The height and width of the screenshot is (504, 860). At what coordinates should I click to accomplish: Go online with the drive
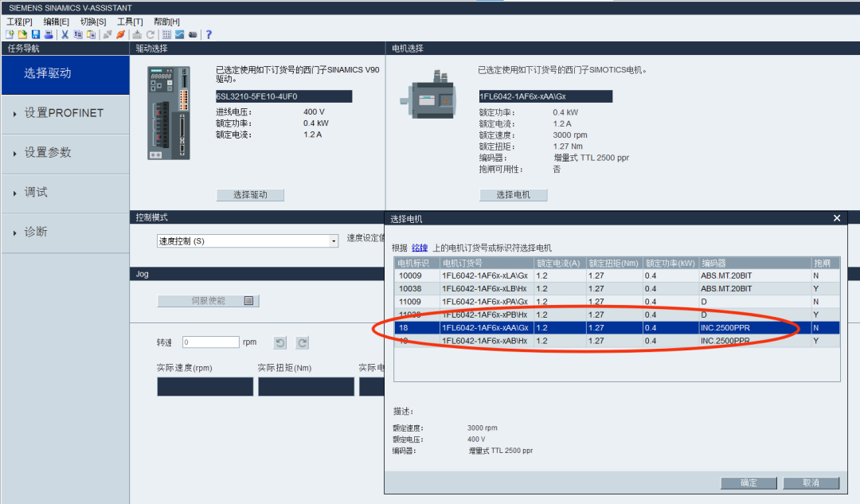pos(121,34)
